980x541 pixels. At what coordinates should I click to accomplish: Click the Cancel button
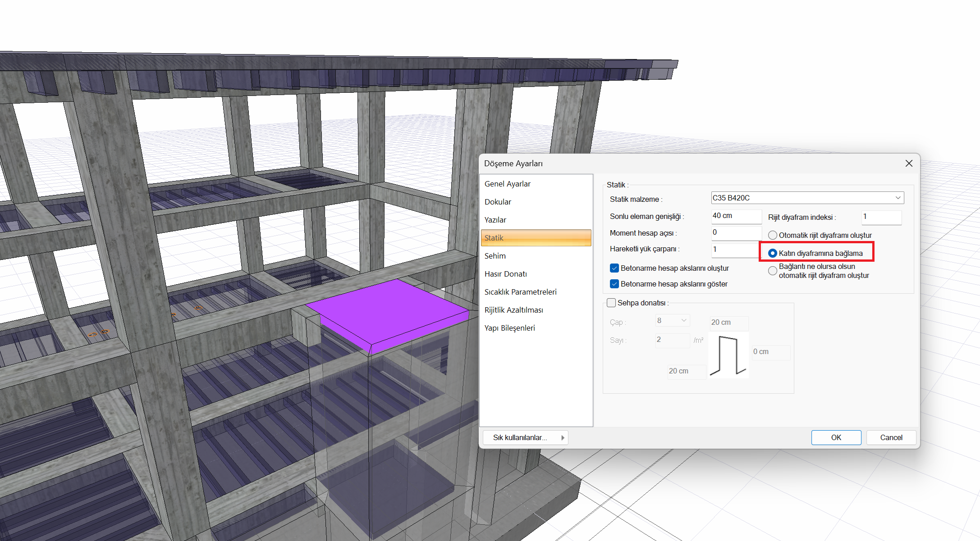coord(891,437)
